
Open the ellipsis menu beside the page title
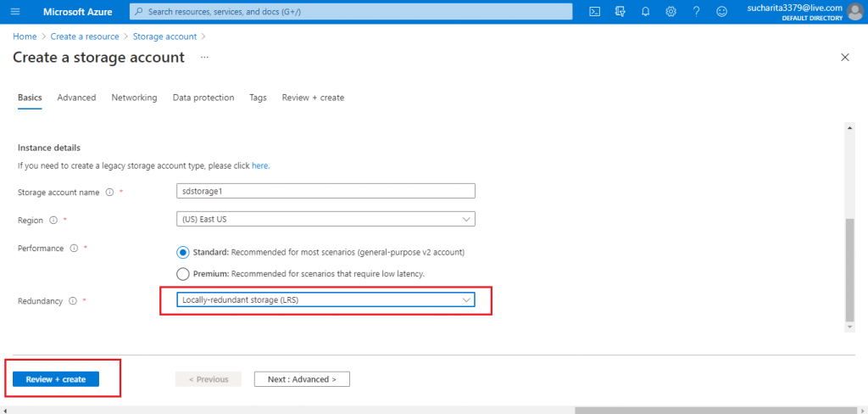tap(204, 58)
